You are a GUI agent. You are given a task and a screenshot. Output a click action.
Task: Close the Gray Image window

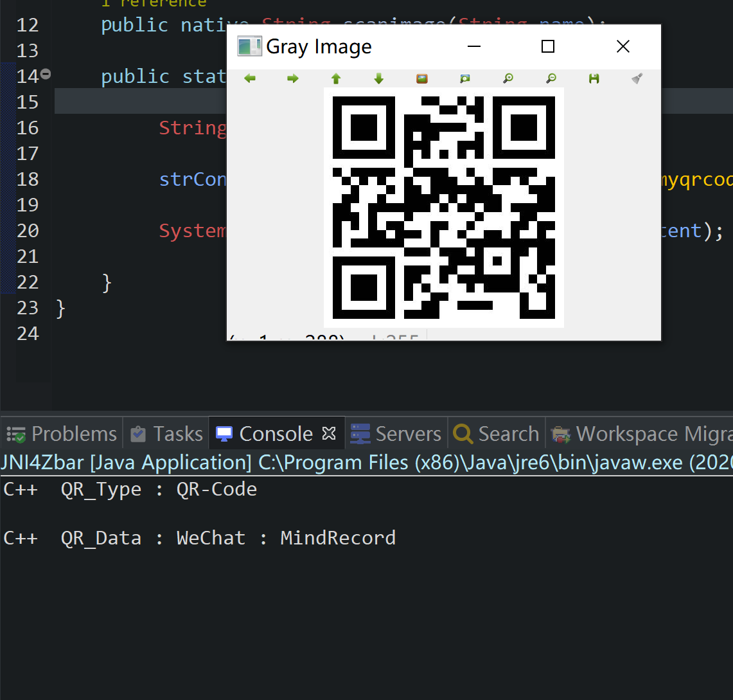point(623,46)
